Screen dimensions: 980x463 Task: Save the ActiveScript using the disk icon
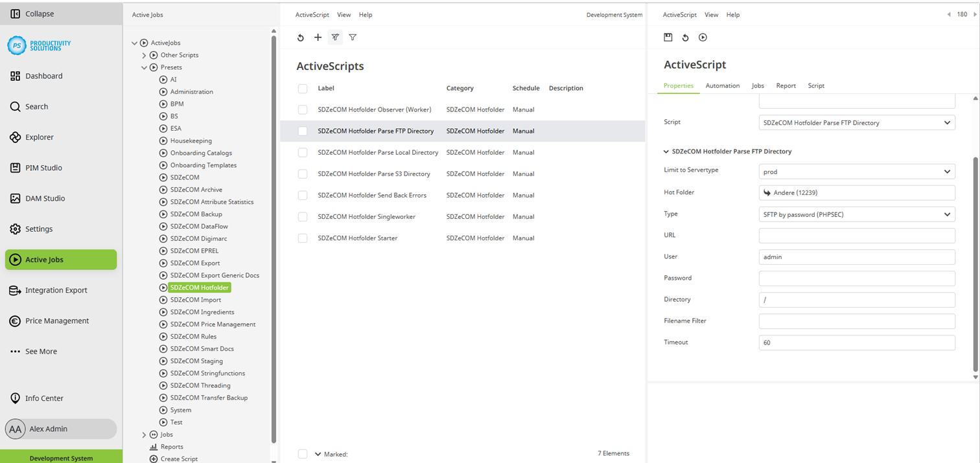point(668,38)
